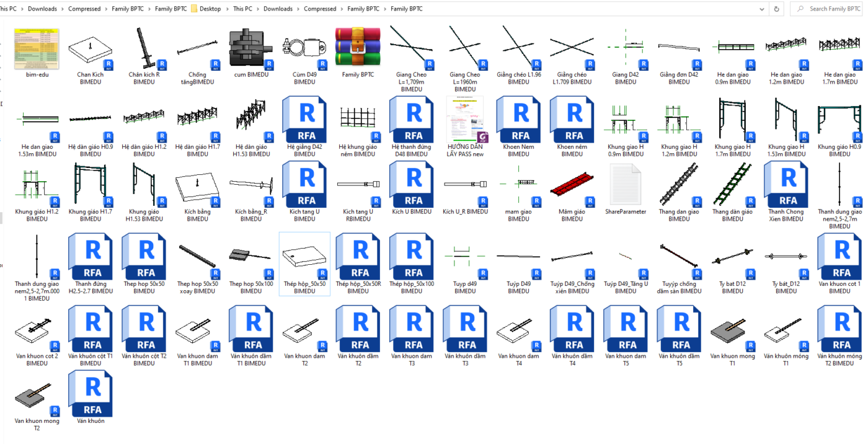Select the Chân kích R BIMEDU file
Screen dimensions: 868x444
(x=144, y=48)
